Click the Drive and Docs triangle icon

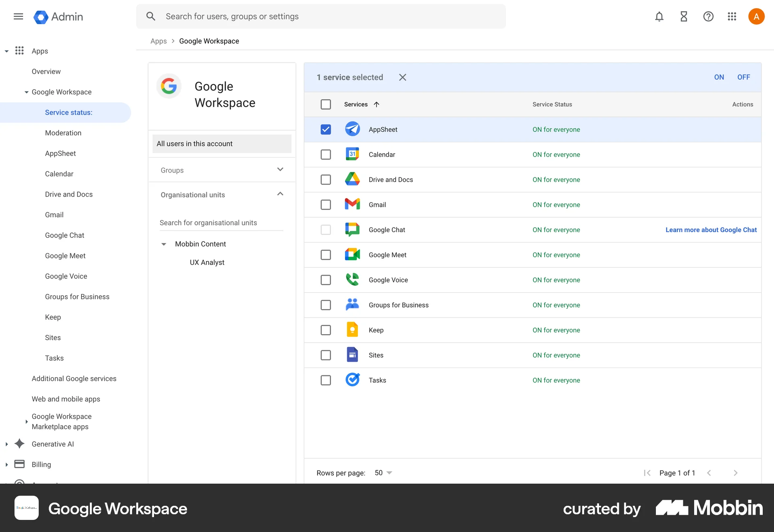pos(352,179)
